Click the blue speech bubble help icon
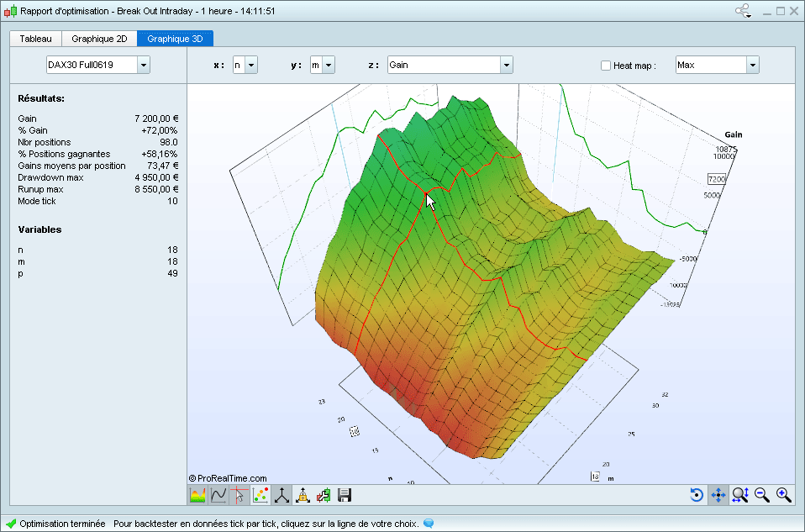Viewport: 805px width, 532px height. 429,523
